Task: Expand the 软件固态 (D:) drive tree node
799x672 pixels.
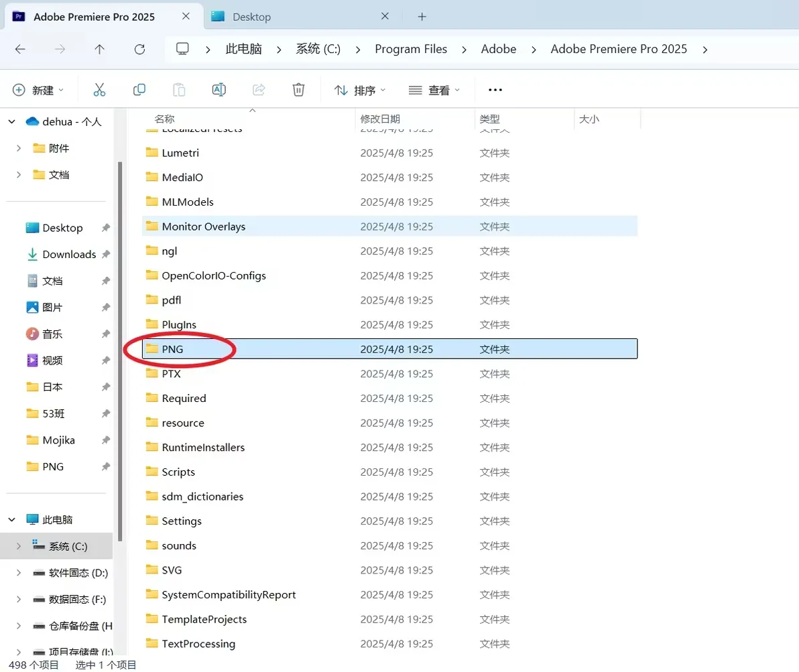Action: click(19, 573)
